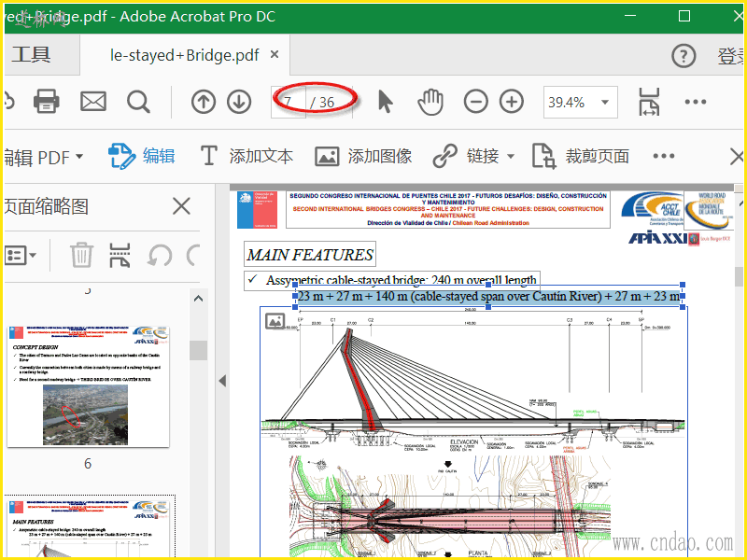Screen dimensions: 747x560
Task: Click MAIN FEATURES heading text box
Action: 310,255
